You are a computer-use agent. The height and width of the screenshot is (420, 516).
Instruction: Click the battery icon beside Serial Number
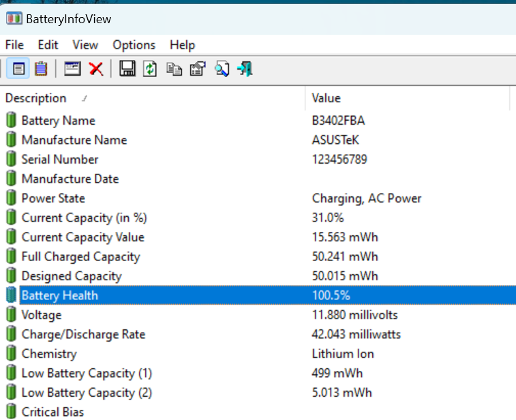(11, 159)
